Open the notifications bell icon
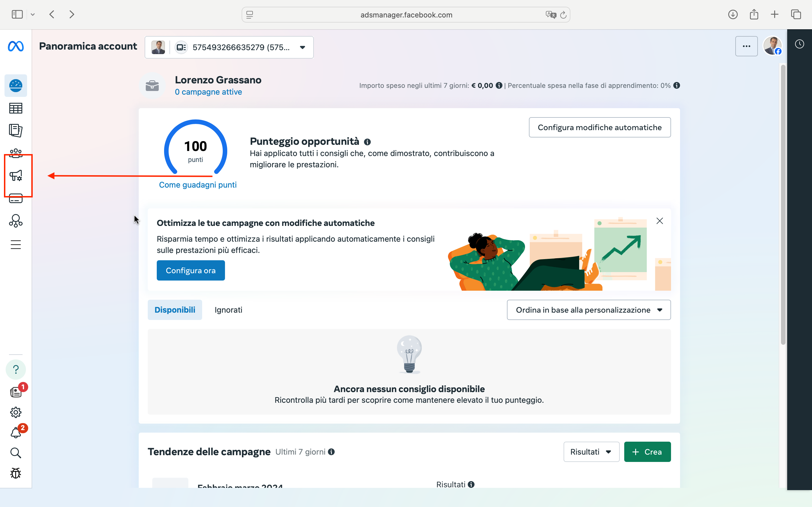 click(x=16, y=433)
